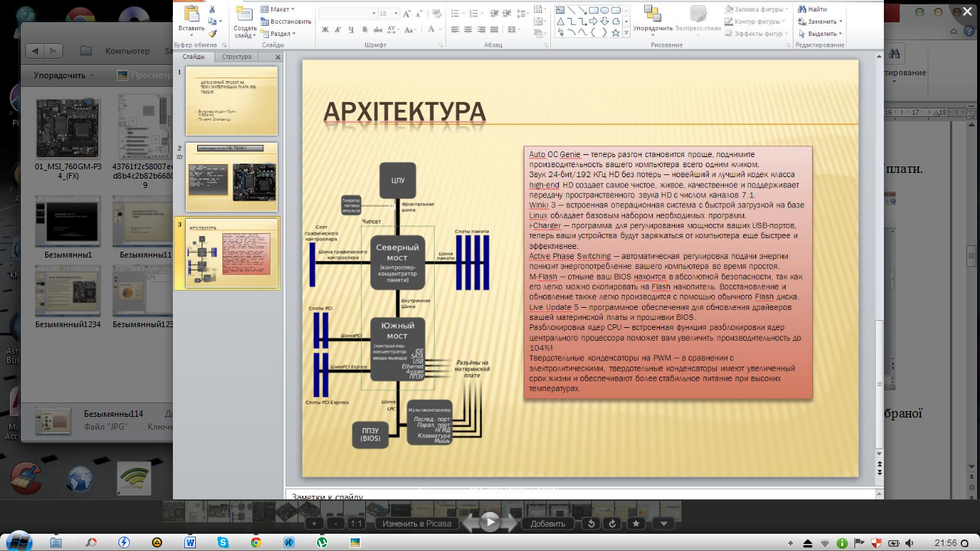Viewport: 980px width, 551px height.
Task: Toggle strikethrough (abc) formatting
Action: [x=378, y=29]
